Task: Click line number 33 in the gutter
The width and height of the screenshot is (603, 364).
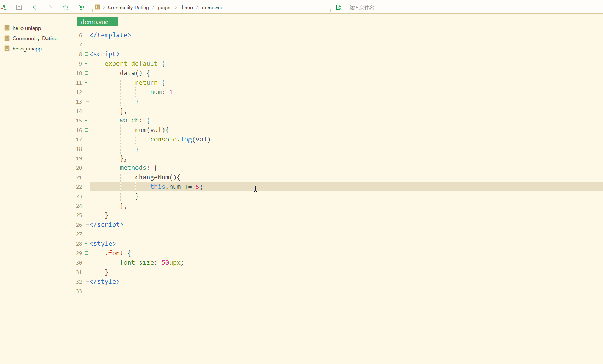Action: [79, 291]
